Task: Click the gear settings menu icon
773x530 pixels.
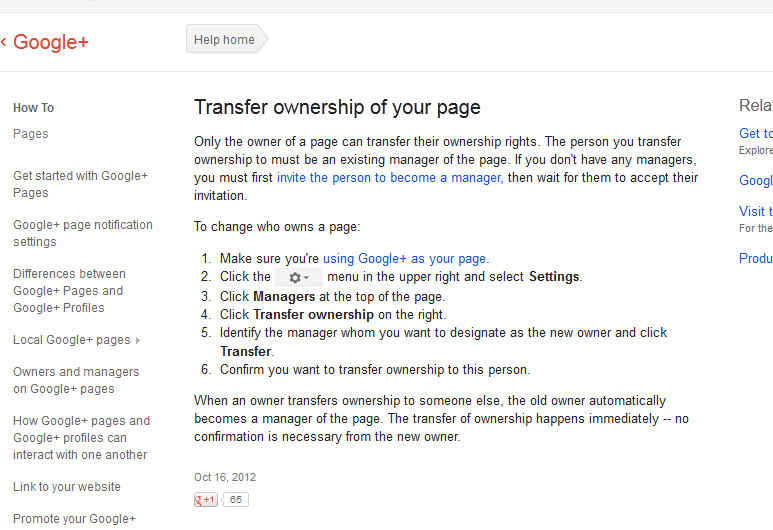Action: coord(299,278)
